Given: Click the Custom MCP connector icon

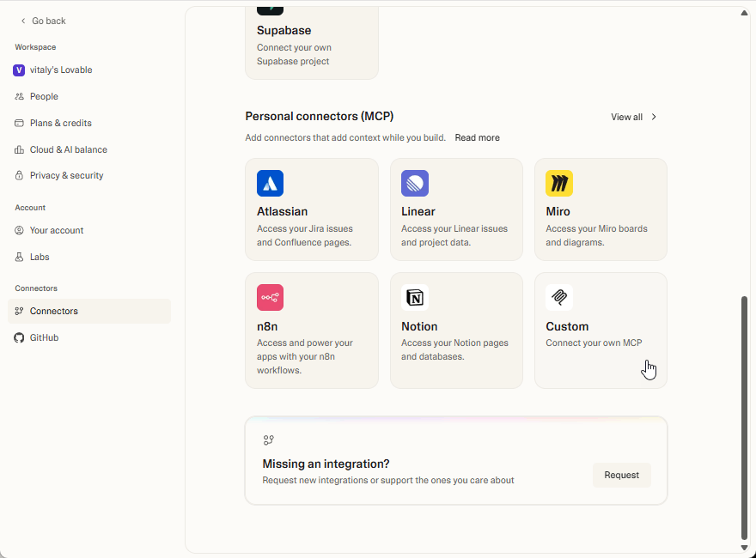Looking at the screenshot, I should coord(558,298).
